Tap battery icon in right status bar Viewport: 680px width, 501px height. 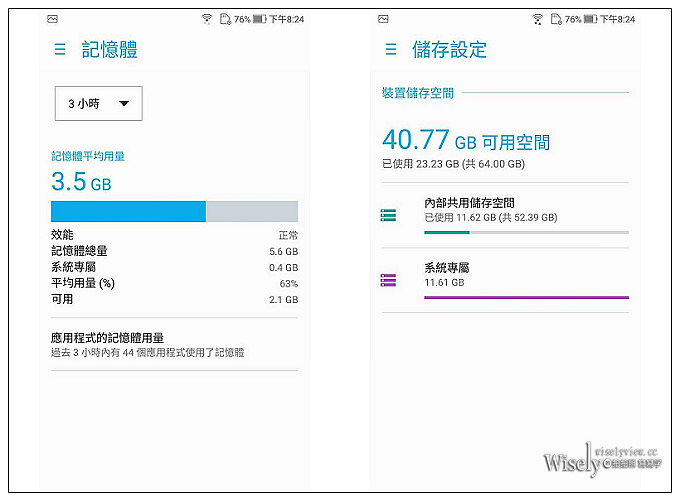[x=591, y=19]
